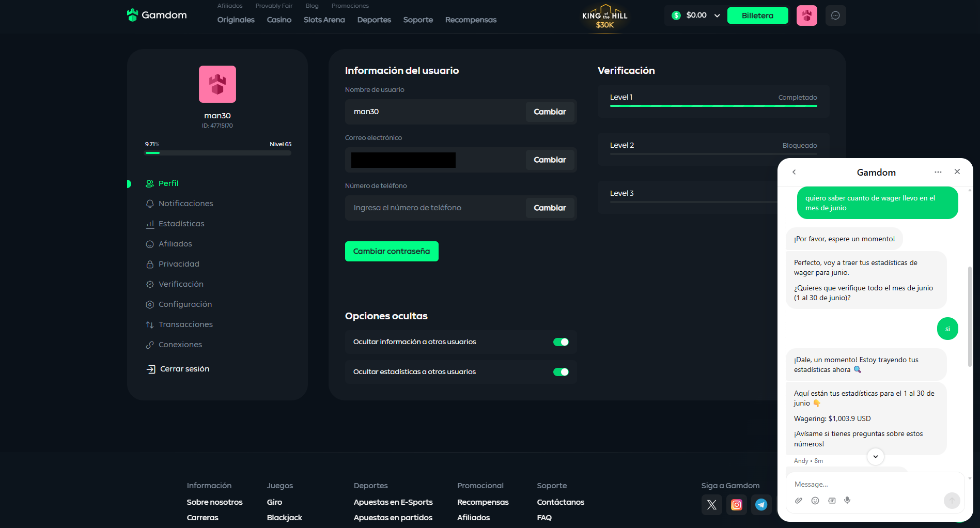Open FAQ footer link
The width and height of the screenshot is (980, 528).
coord(544,518)
